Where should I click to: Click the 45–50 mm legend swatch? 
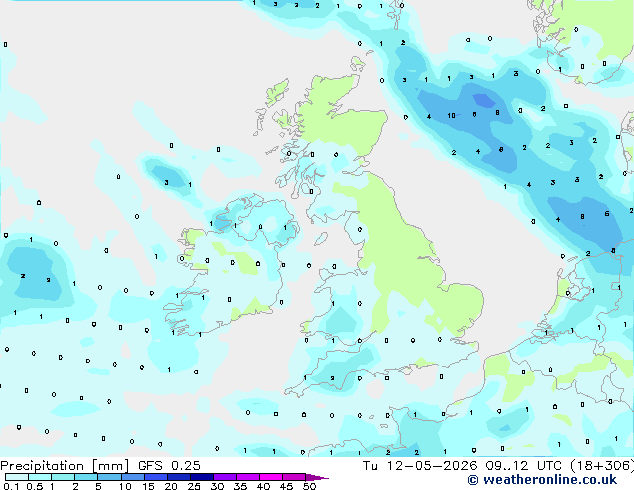[294, 477]
